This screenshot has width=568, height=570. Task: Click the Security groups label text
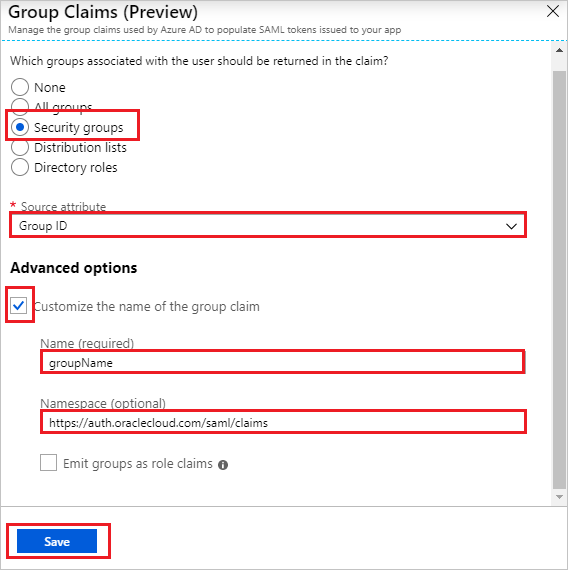pyautogui.click(x=79, y=128)
